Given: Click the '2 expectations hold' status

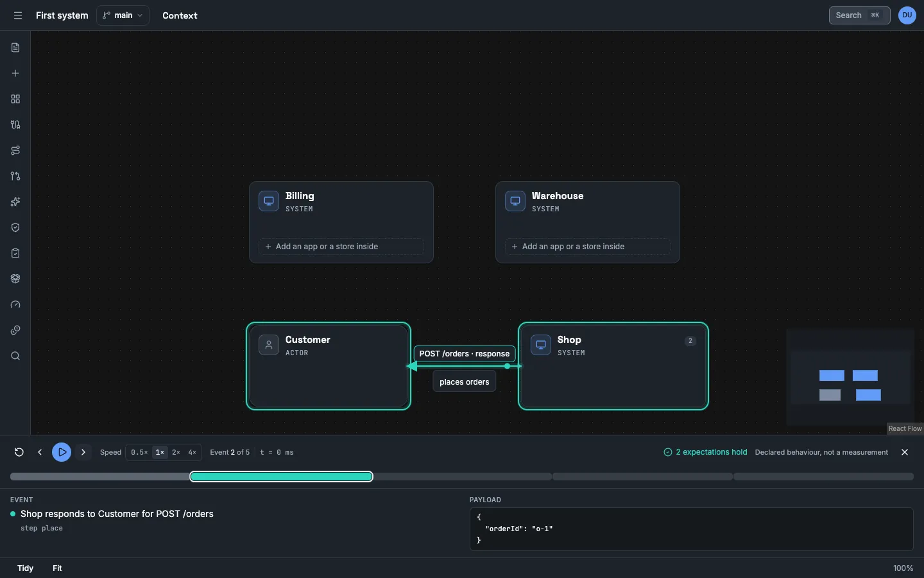Looking at the screenshot, I should [x=705, y=452].
